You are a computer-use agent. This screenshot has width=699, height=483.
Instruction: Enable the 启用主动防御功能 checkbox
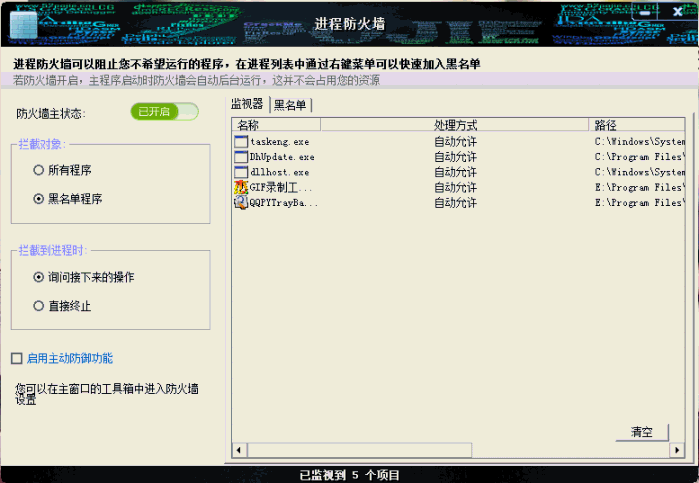[16, 358]
